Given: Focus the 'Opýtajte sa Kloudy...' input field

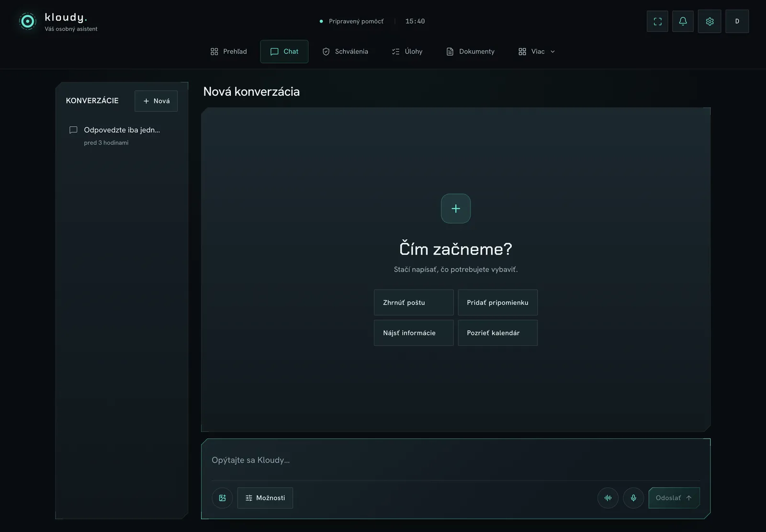Looking at the screenshot, I should [x=456, y=460].
